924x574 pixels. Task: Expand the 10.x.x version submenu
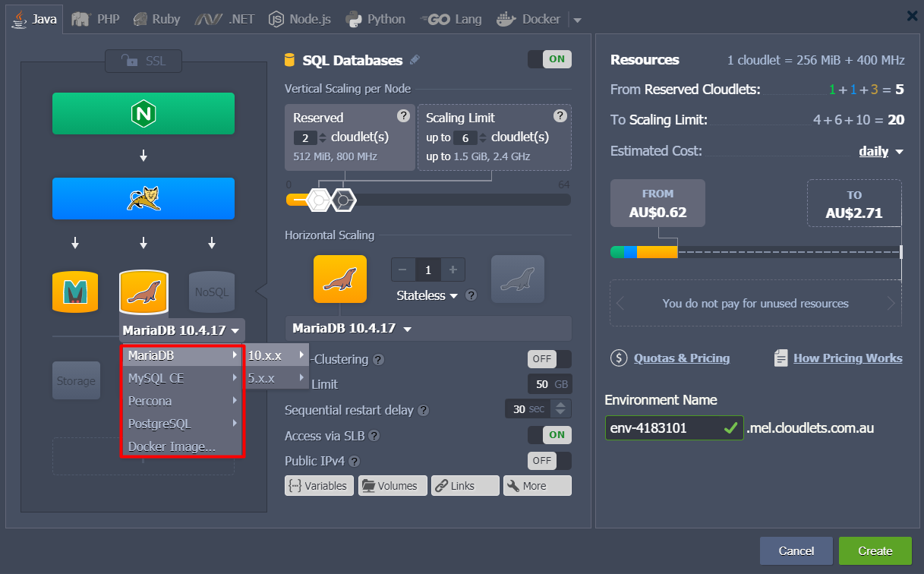tap(277, 355)
